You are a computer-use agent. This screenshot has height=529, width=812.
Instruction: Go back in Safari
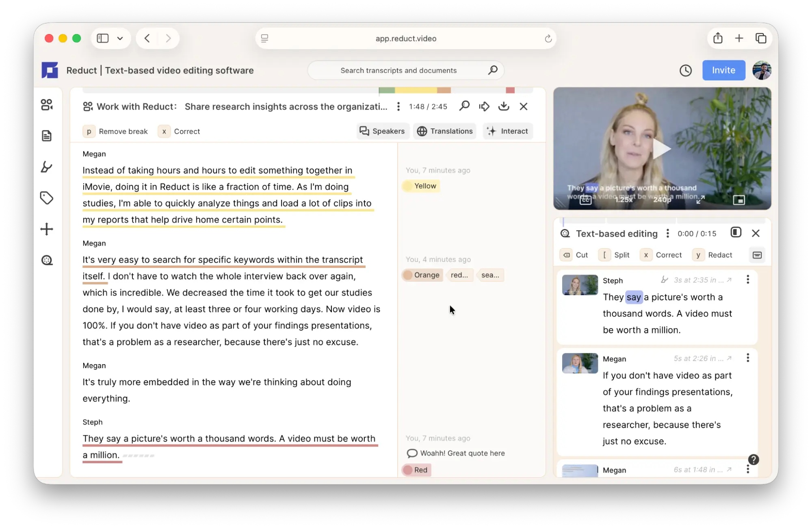point(147,38)
